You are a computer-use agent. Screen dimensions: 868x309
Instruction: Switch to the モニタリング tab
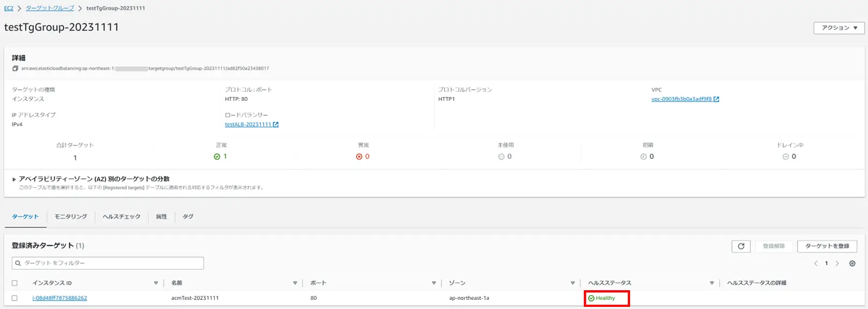pos(70,217)
